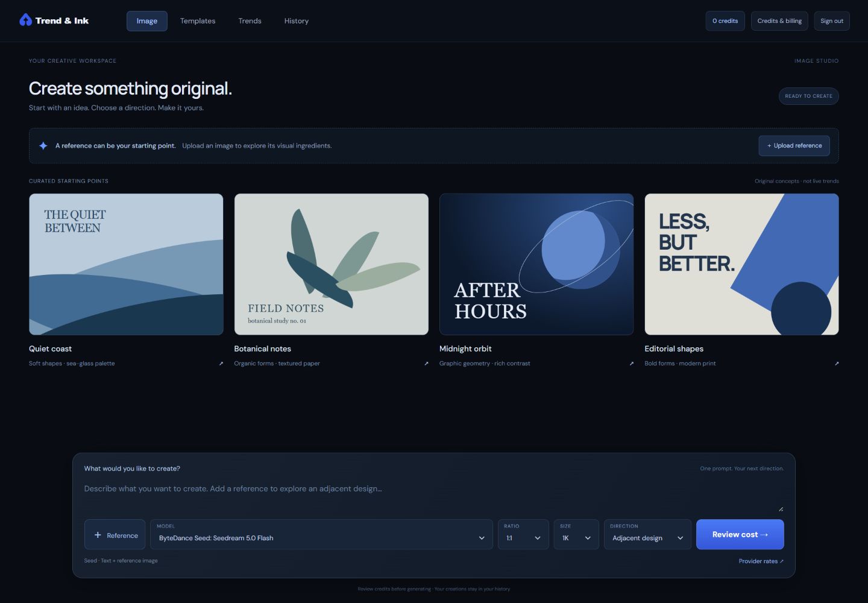Open Botanical notes card arrow icon

(426, 364)
